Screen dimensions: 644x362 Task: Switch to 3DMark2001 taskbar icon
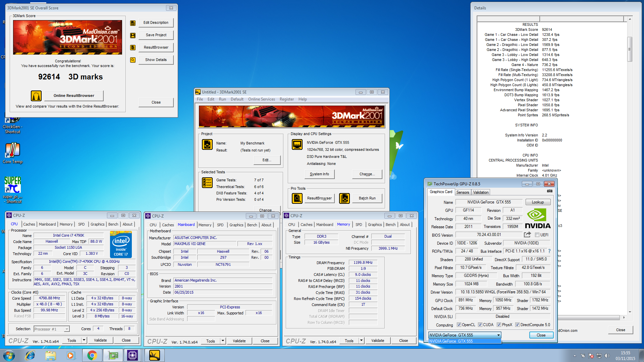pos(154,355)
